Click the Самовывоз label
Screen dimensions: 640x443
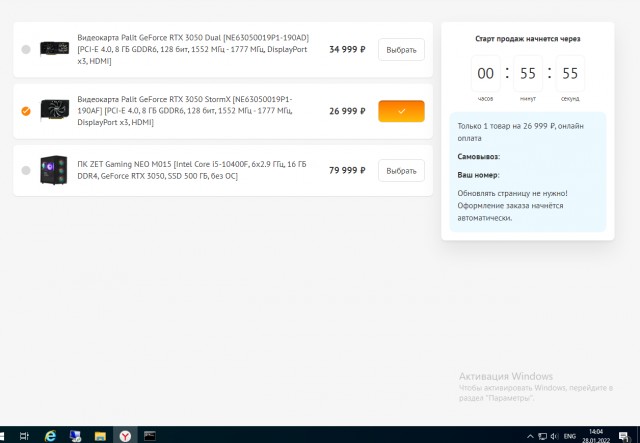(478, 157)
